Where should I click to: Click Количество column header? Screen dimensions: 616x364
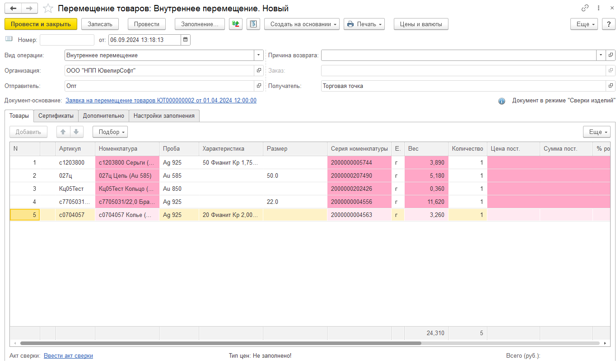[467, 148]
